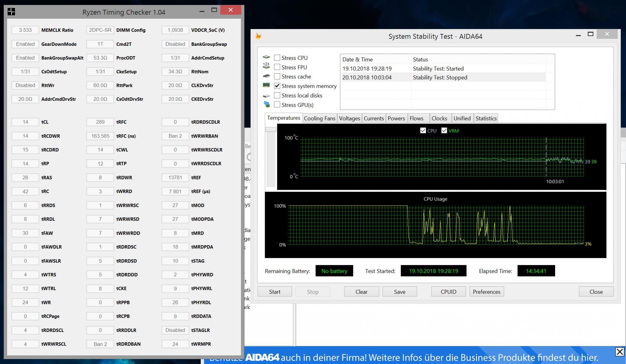Viewport: 626px width, 364px height.
Task: Click the temperature graph vertical slider
Action: point(271,130)
